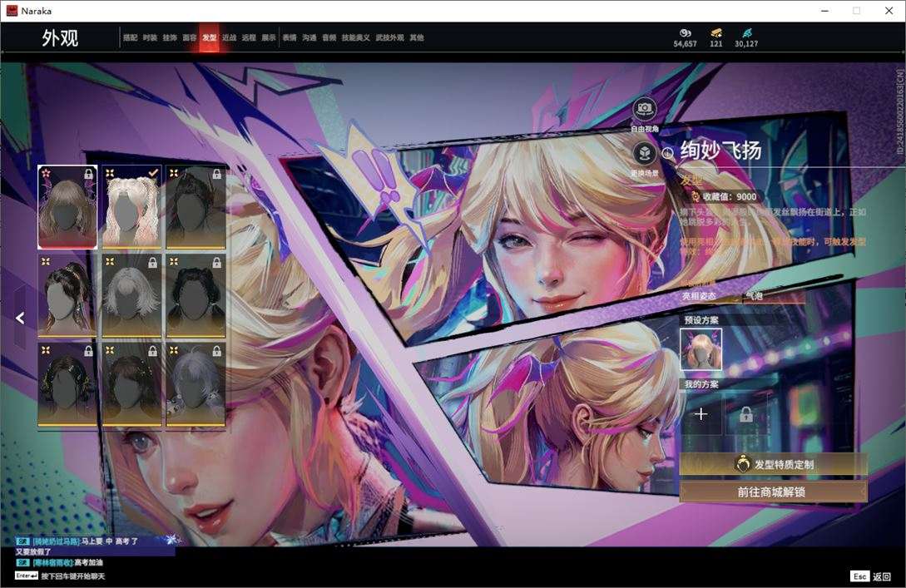Select the locked dark curly hairstyle with gold accents
The height and width of the screenshot is (588, 906).
(67, 385)
